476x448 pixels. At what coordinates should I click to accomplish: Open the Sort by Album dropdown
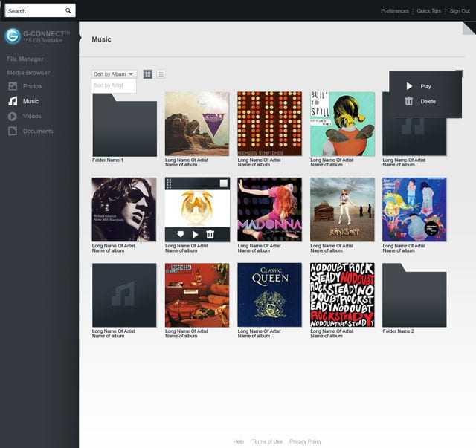click(x=114, y=74)
